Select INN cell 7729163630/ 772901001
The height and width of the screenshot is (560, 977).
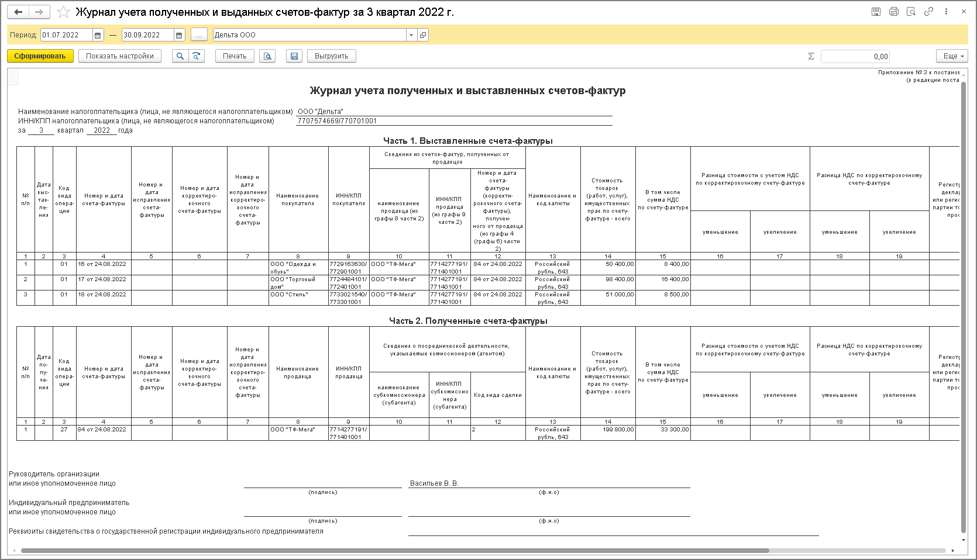(349, 268)
